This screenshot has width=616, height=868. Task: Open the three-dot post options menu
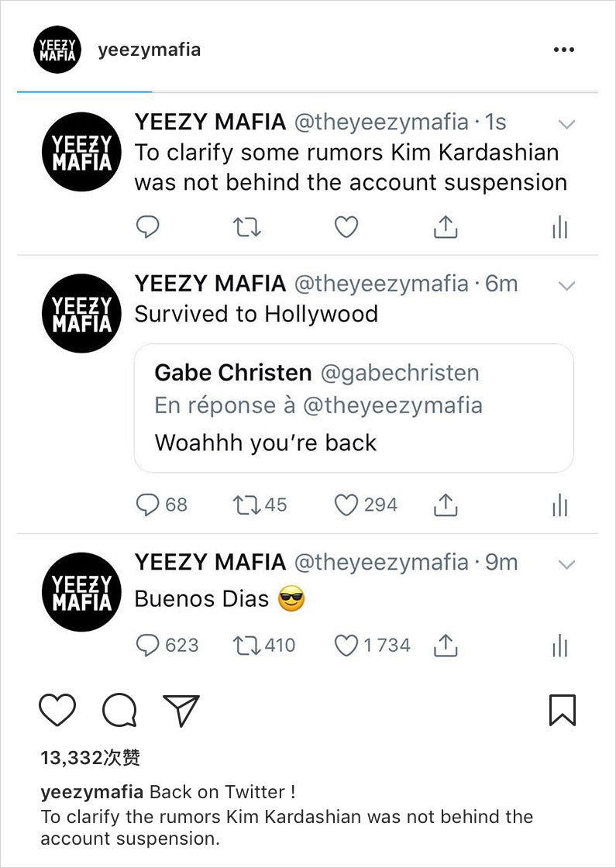pyautogui.click(x=564, y=50)
